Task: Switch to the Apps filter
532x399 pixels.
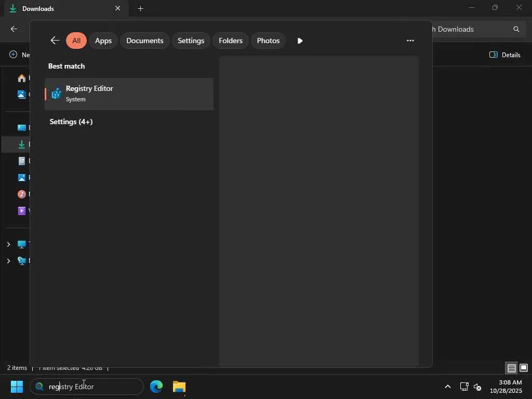Action: pyautogui.click(x=103, y=41)
